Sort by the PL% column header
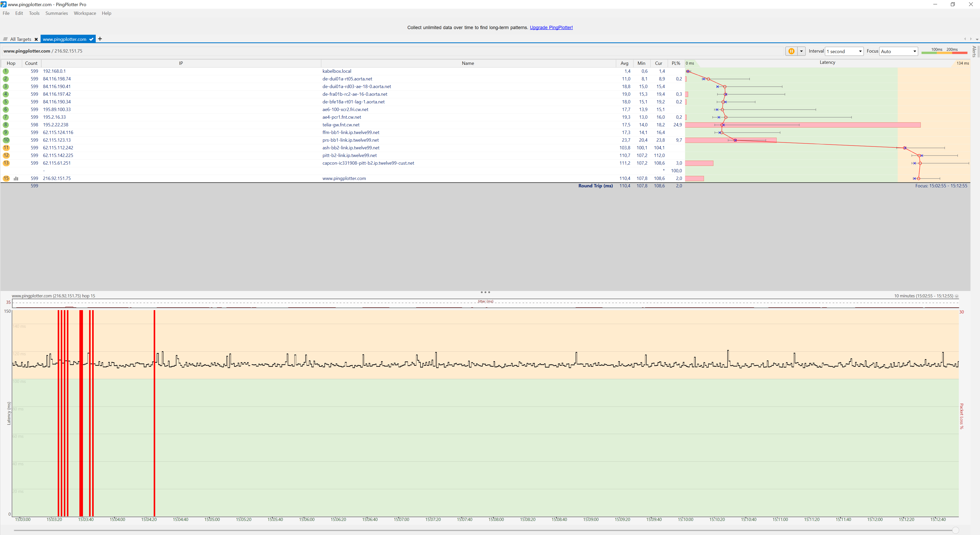980x535 pixels. [x=676, y=63]
